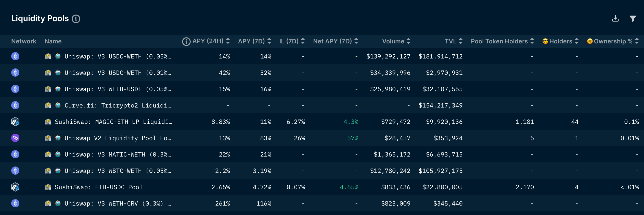Click Ethereum icon in WETH-USDT row
644x215 pixels.
(15, 89)
